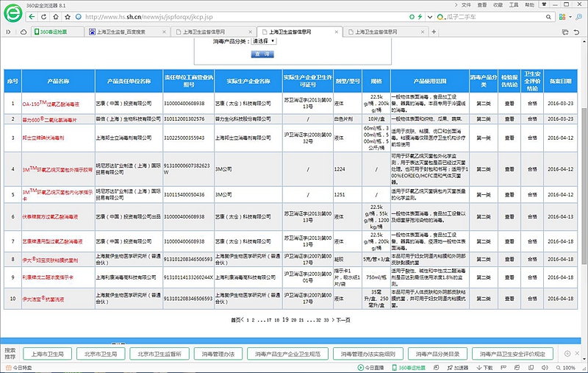Image resolution: width=588 pixels, height=373 pixels.
Task: Click the 产品名称 column header
Action: (58, 81)
